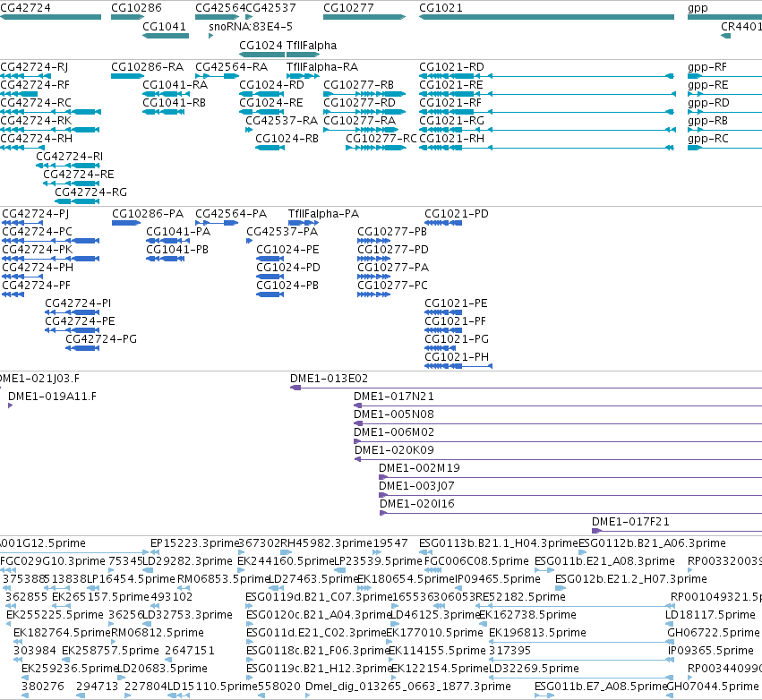
Task: Select protein CG42564-PA
Action: (217, 223)
